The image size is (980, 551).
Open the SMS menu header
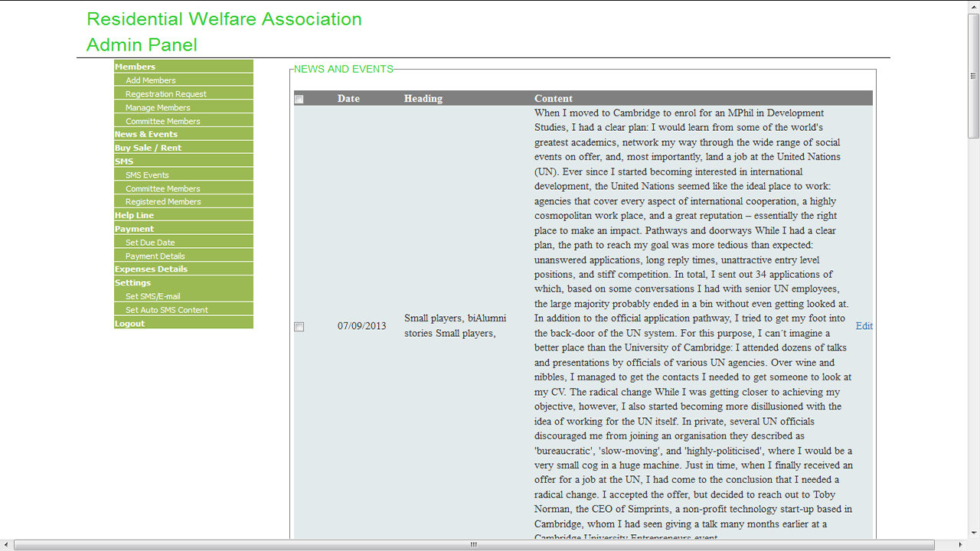click(x=184, y=161)
